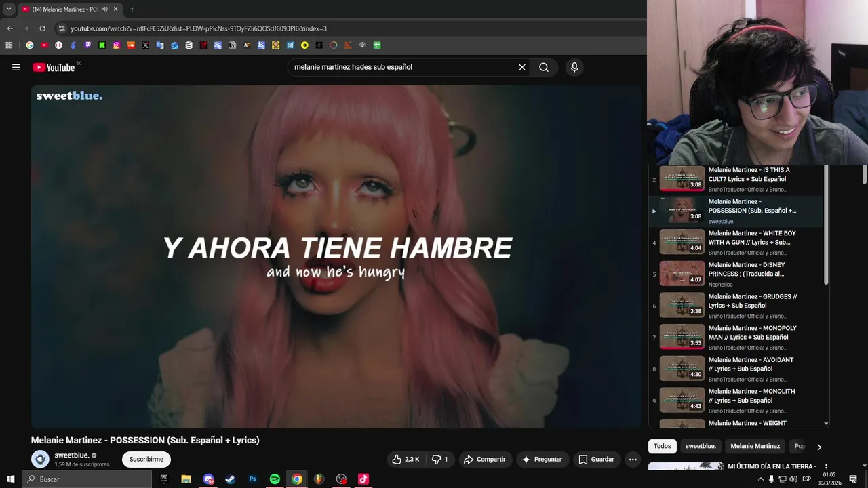The image size is (868, 488).
Task: Click the Preguntar ask button
Action: point(541,459)
